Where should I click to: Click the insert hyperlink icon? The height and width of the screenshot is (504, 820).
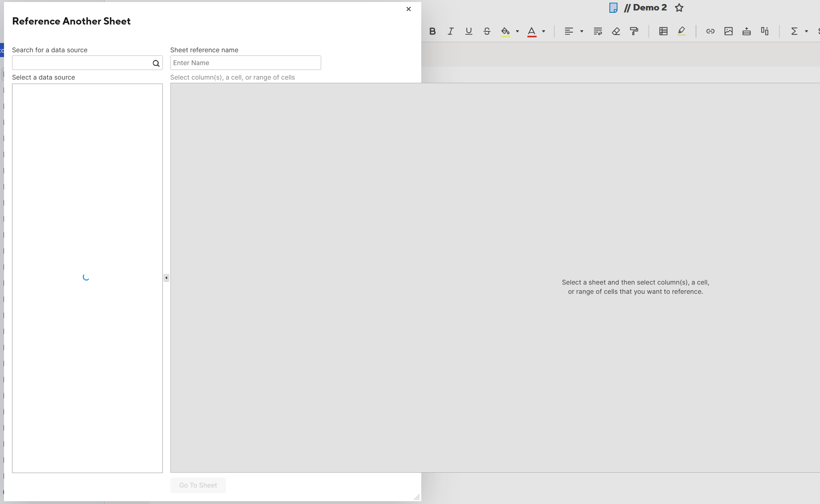pos(710,31)
